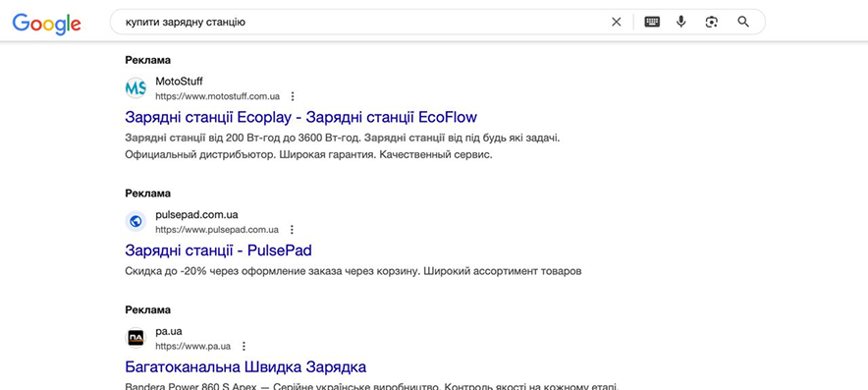Open 'Зарядні станції Ecoplay - Зарядні станції EcoFlow' link

(301, 118)
